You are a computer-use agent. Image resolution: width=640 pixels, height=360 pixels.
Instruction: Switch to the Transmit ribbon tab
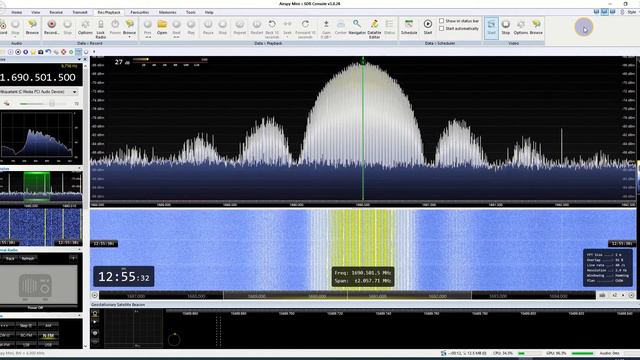(80, 12)
